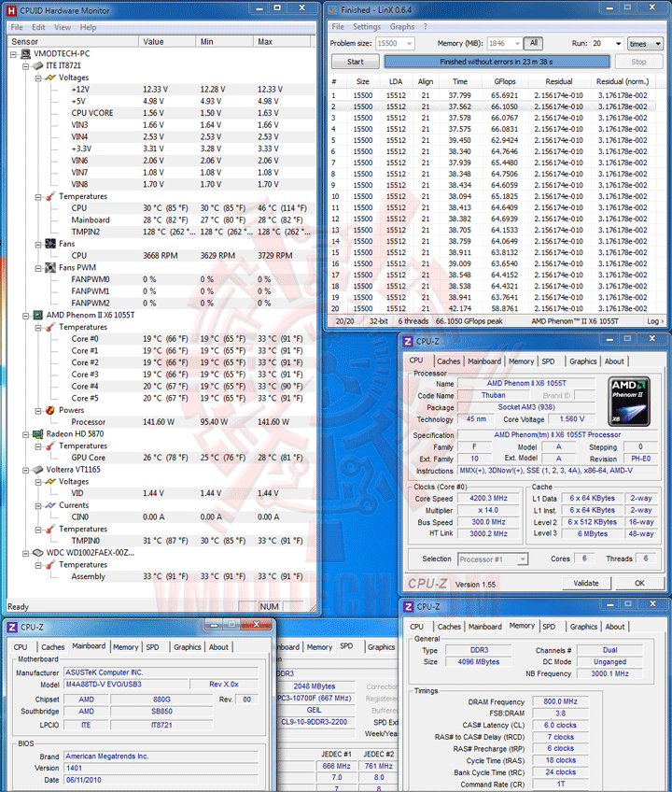
Task: Click the GFlops column header in LinX
Action: tap(505, 81)
